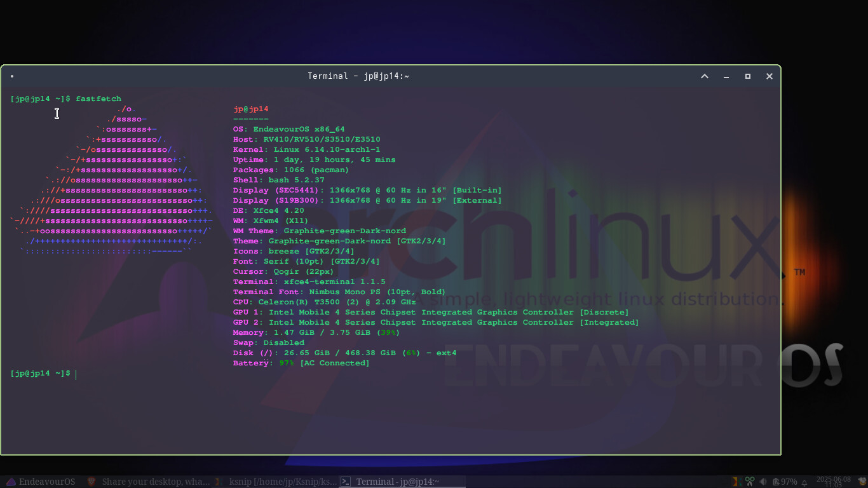Image resolution: width=868 pixels, height=488 pixels.
Task: Open the volume control tray icon
Action: (x=763, y=482)
